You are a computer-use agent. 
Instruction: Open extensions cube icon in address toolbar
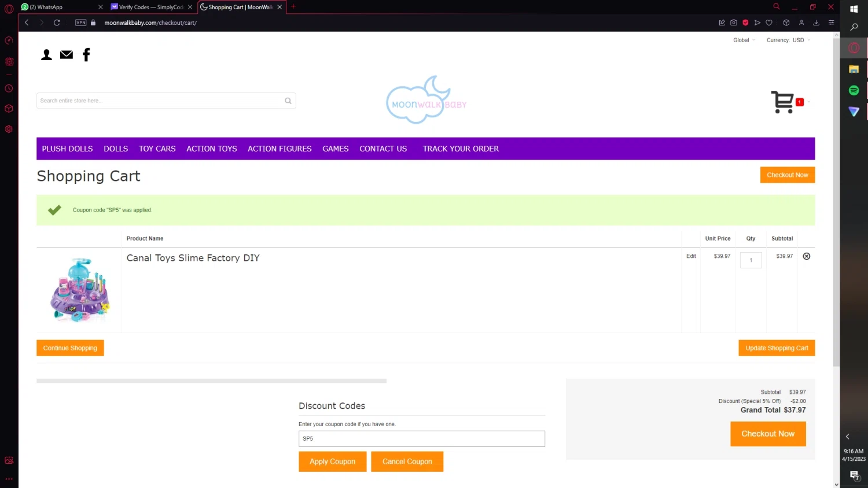786,23
